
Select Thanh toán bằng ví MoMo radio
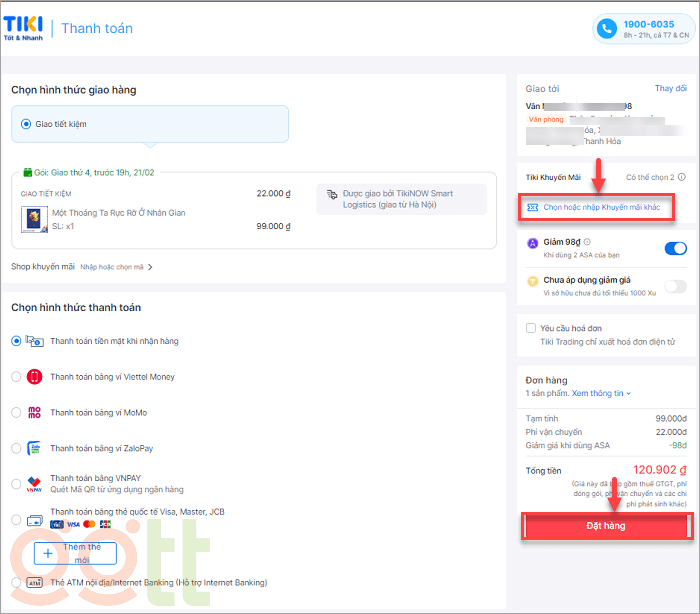click(x=16, y=412)
